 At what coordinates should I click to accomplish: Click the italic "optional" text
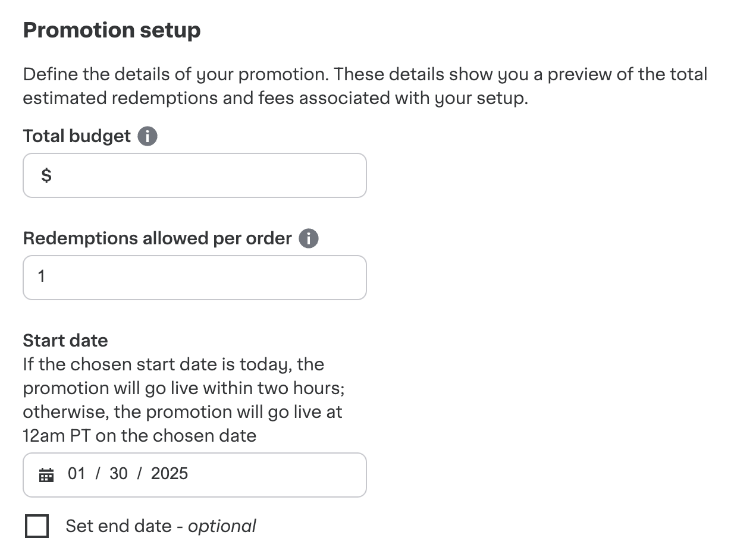point(222,526)
